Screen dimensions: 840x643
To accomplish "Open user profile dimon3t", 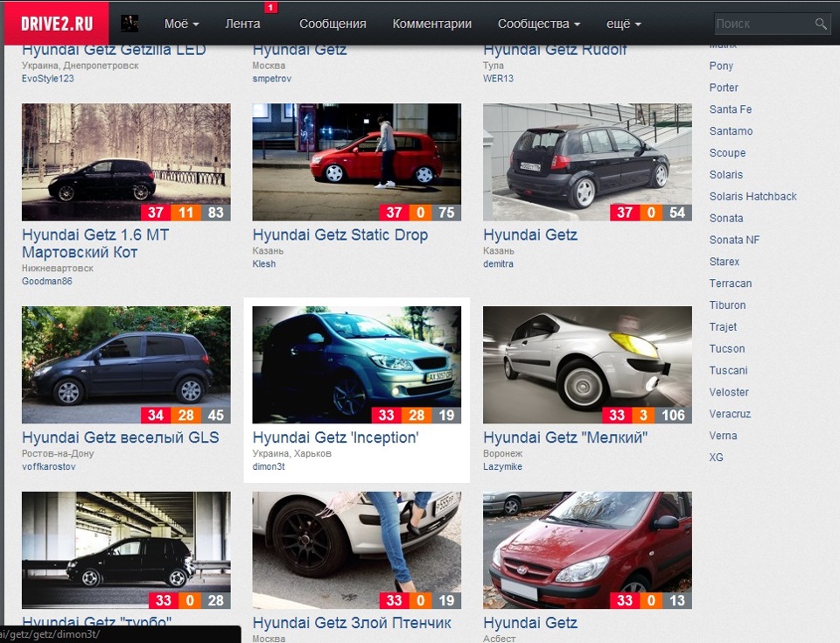I will (x=269, y=466).
